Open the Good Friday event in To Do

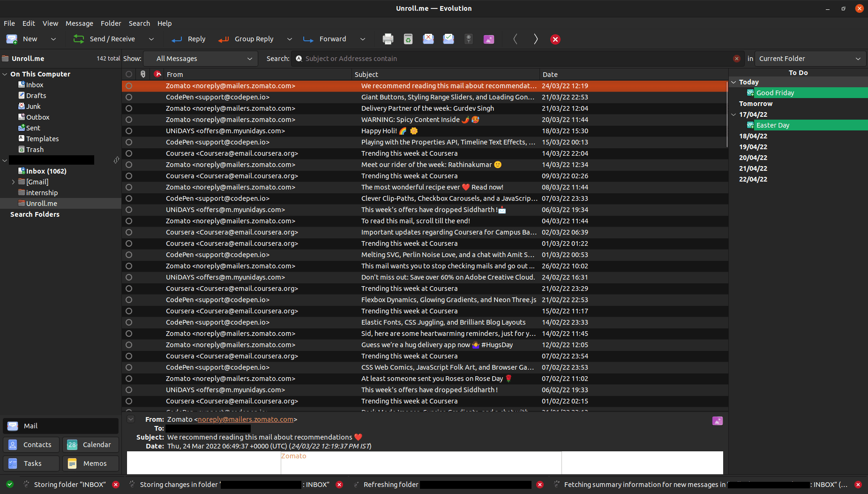pyautogui.click(x=806, y=93)
